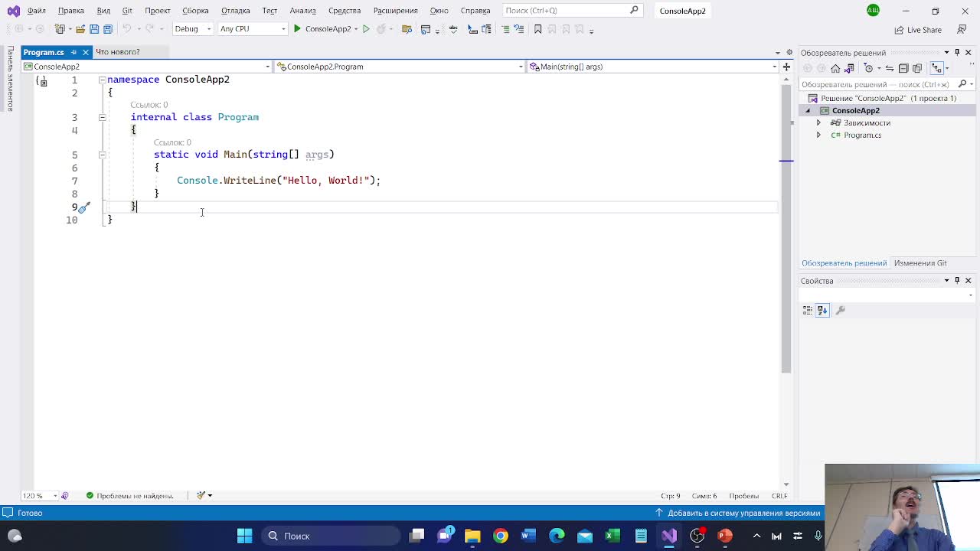
Task: Open the Файл menu
Action: pos(36,11)
